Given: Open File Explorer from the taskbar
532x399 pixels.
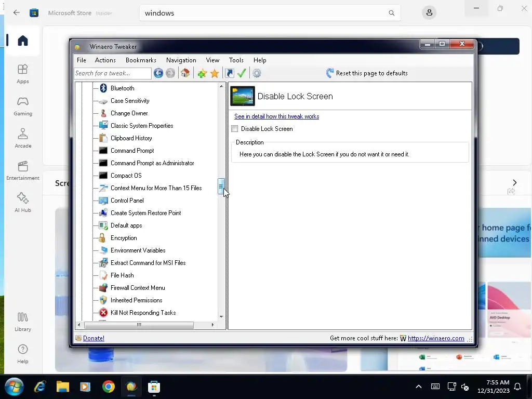Looking at the screenshot, I should (63, 387).
